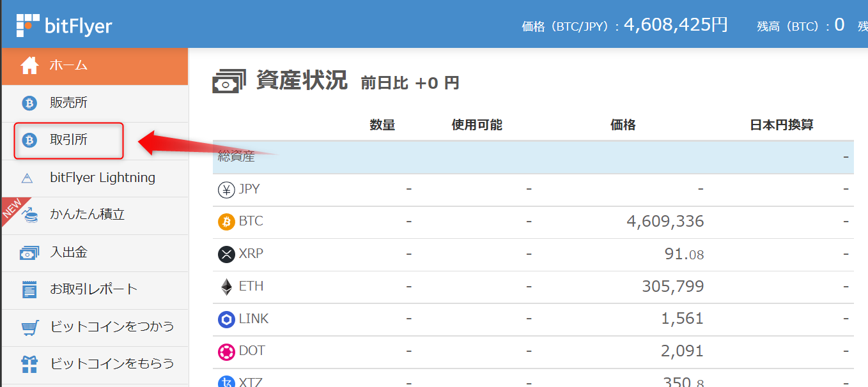
Task: Click the blue XTZ coin icon
Action: 226,382
